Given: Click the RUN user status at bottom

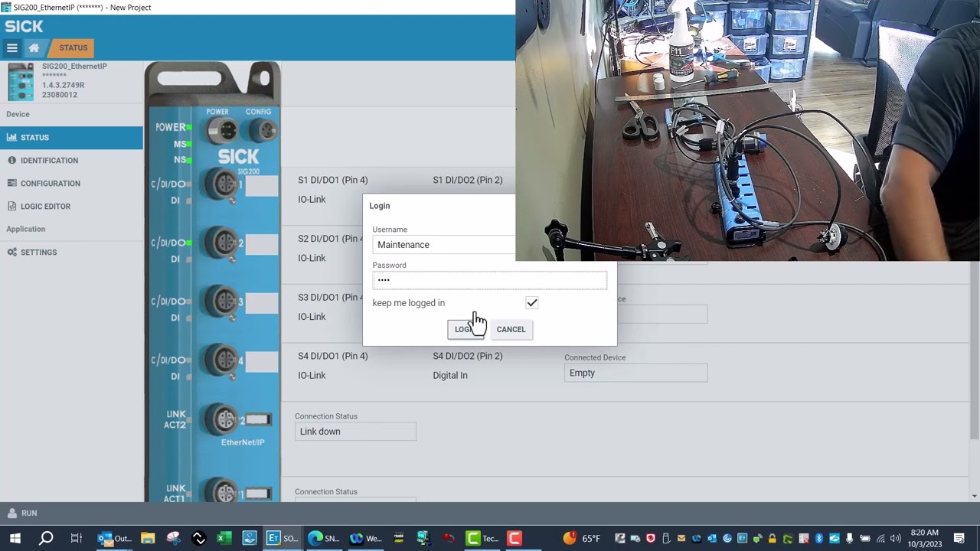Looking at the screenshot, I should coord(22,513).
